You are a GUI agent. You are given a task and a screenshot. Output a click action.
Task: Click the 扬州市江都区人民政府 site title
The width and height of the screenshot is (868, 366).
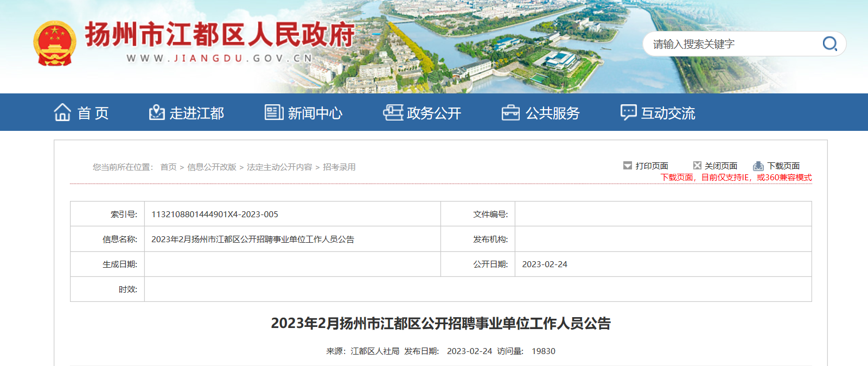220,35
